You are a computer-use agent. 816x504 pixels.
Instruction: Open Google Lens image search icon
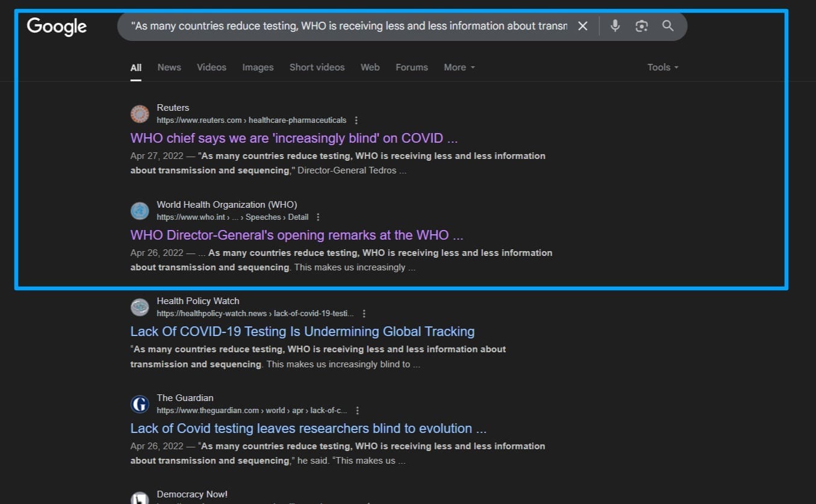tap(641, 26)
